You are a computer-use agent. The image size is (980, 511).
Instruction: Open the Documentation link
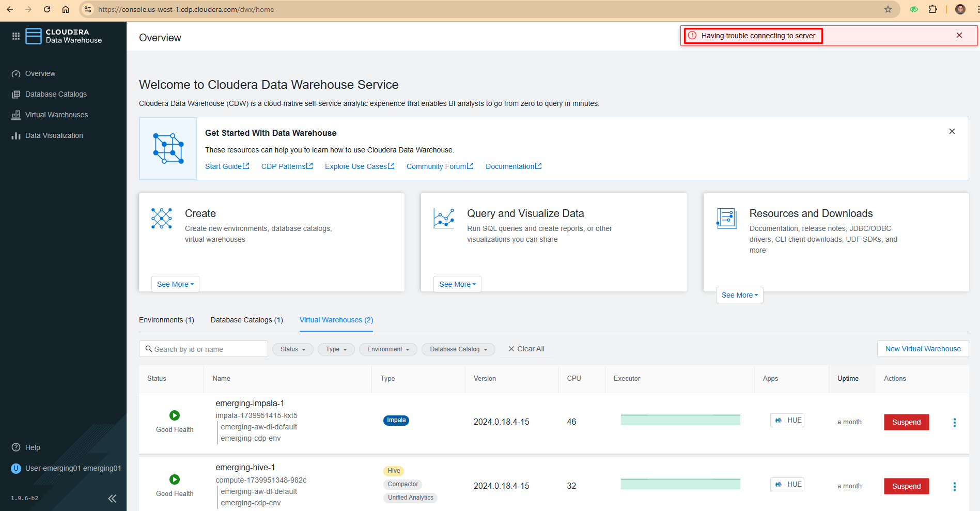pyautogui.click(x=514, y=166)
